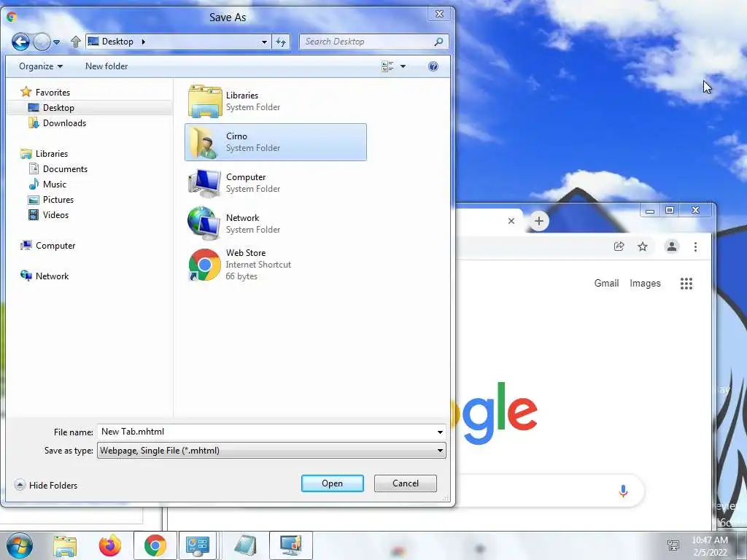Click the Cancel button
Screen dimensions: 747x560
pyautogui.click(x=406, y=483)
